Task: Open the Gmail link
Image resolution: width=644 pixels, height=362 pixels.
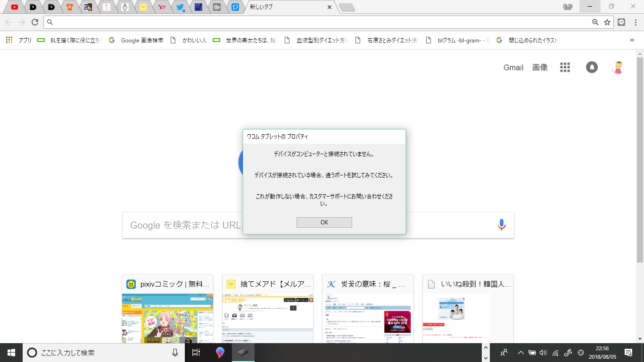Action: click(513, 67)
